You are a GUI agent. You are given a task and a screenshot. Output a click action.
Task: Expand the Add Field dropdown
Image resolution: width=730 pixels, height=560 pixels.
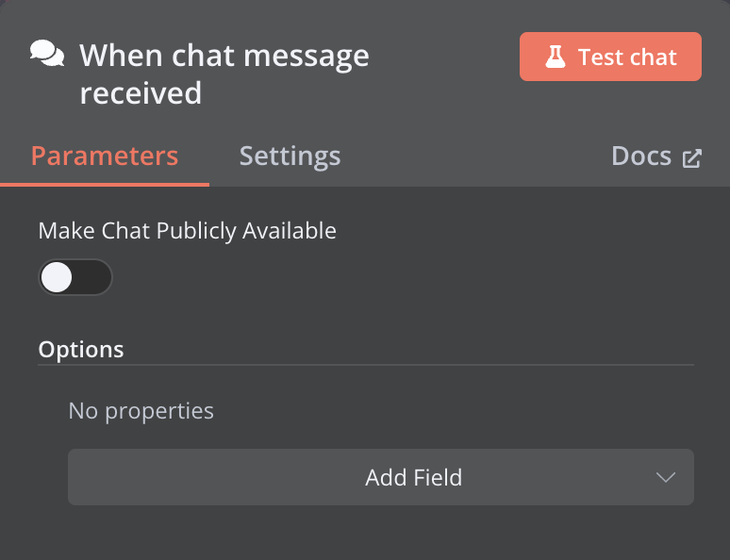(x=380, y=477)
